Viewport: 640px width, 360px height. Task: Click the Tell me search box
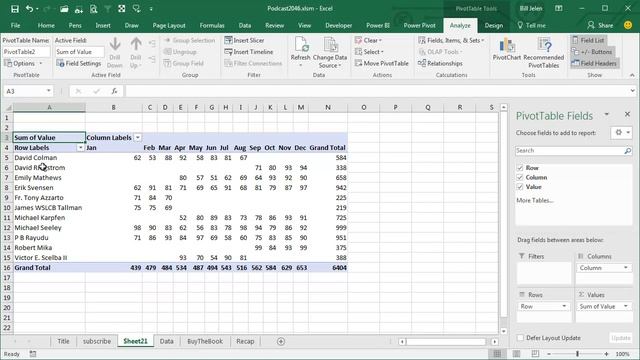point(532,25)
